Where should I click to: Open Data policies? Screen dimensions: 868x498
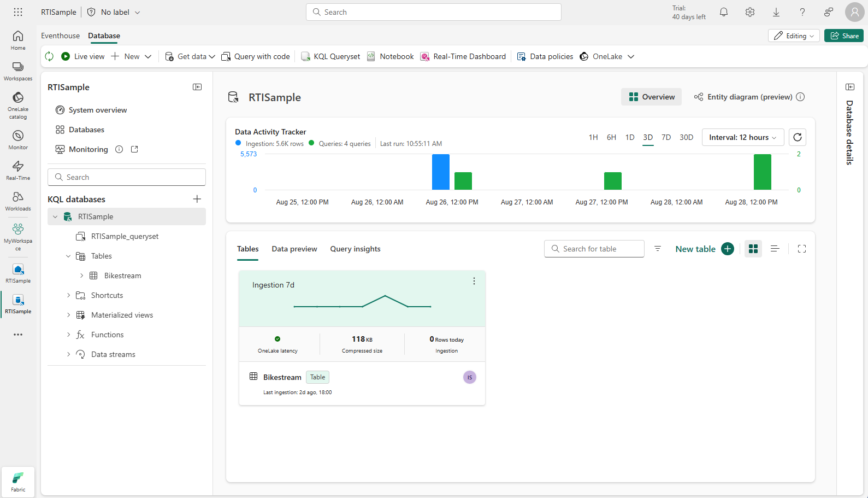pyautogui.click(x=545, y=56)
